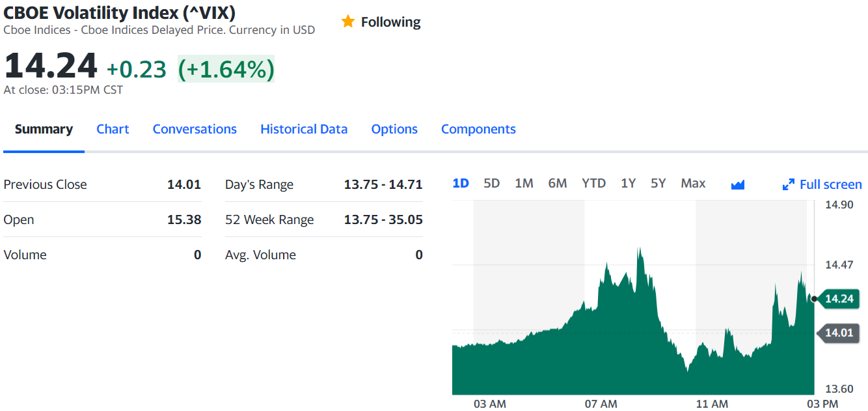Image resolution: width=868 pixels, height=411 pixels.
Task: Select the 1D chart range
Action: pos(461,183)
